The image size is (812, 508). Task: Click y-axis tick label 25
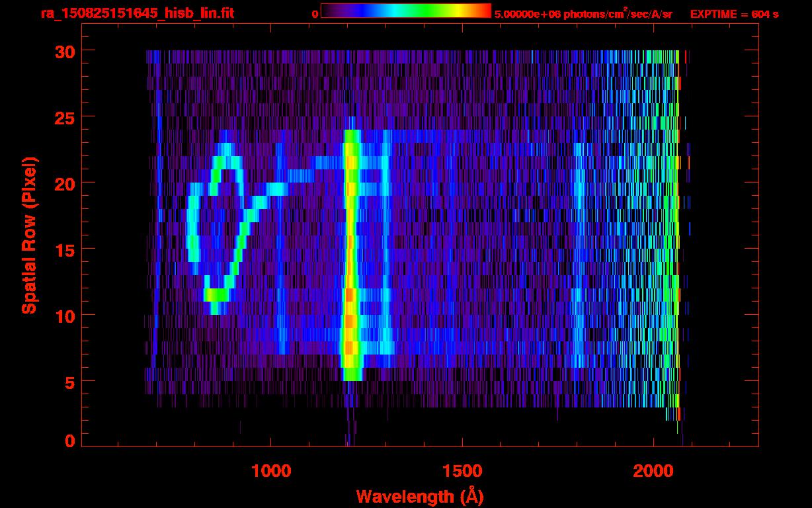(x=64, y=117)
